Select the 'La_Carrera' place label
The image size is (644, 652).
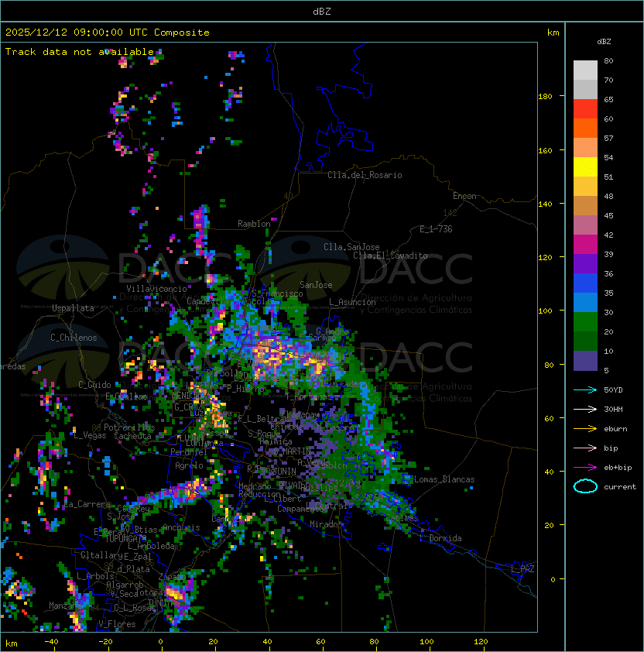pos(87,504)
